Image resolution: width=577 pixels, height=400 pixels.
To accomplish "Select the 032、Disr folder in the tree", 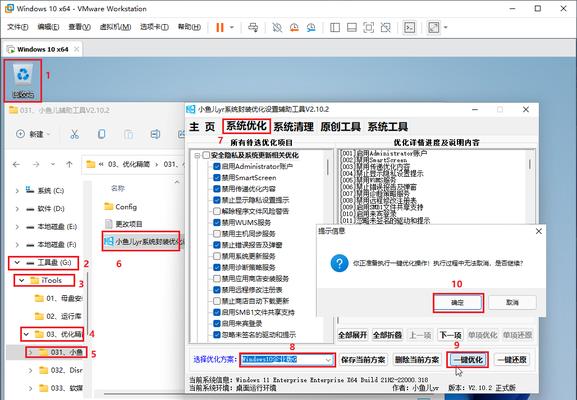I will click(61, 370).
